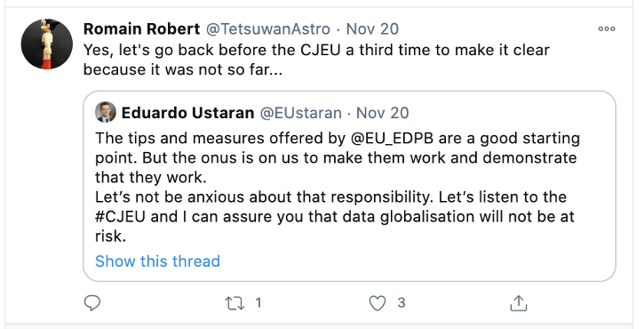The height and width of the screenshot is (329, 644).
Task: Click the retweet count number 1
Action: point(258,303)
